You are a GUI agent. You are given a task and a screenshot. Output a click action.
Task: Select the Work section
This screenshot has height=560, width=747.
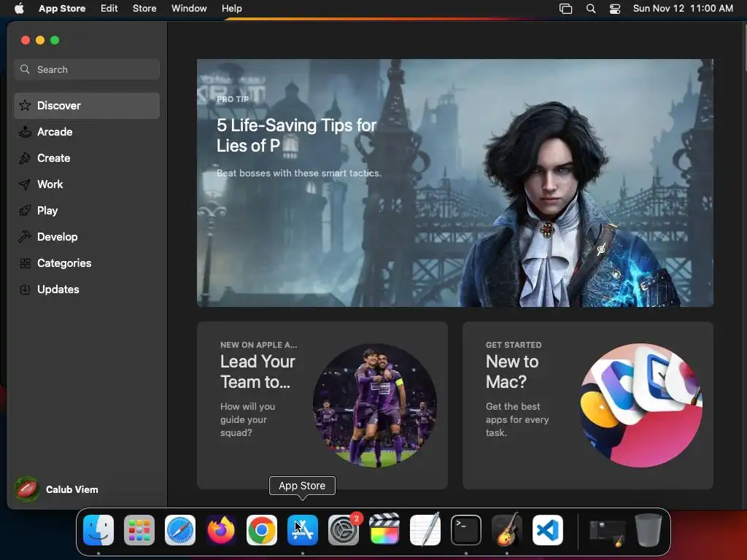(87, 184)
